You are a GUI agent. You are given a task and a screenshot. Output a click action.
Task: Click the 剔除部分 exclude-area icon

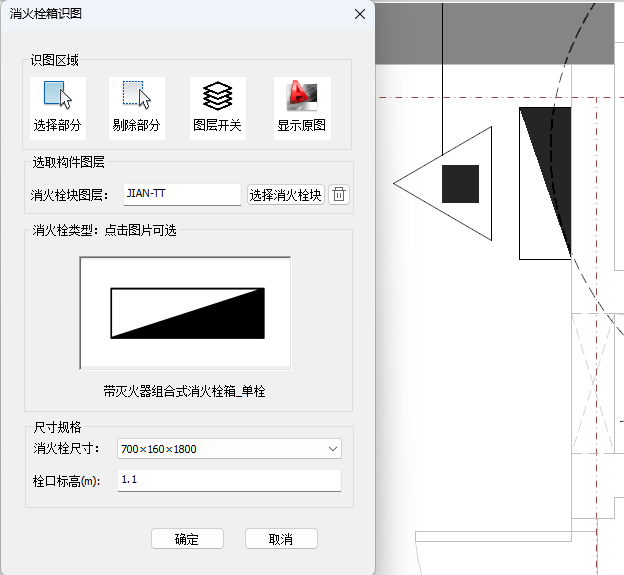pyautogui.click(x=136, y=108)
